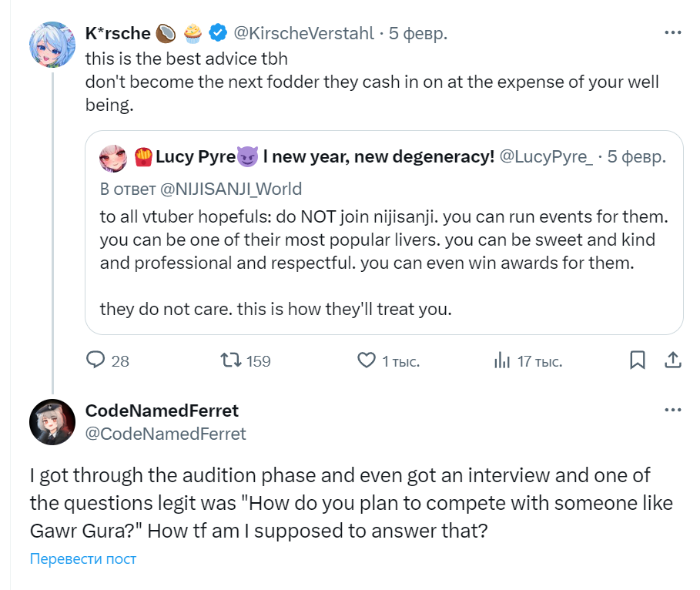Click K*rsche post's '5 февр.' timestamp
Viewport: 700px width, 590px height.
(x=417, y=33)
